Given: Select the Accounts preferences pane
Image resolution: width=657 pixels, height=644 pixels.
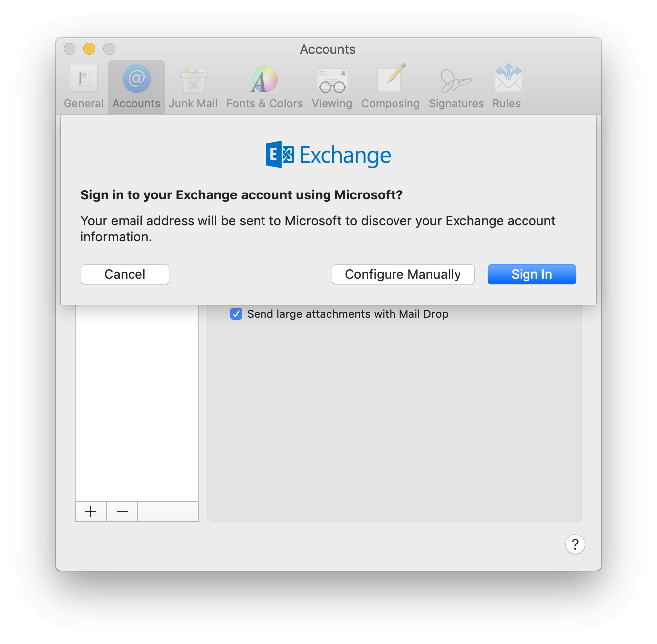Looking at the screenshot, I should click(x=136, y=87).
